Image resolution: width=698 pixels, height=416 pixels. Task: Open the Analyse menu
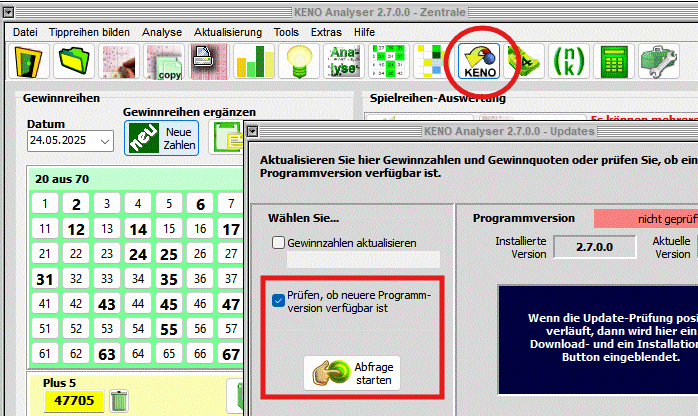pos(162,32)
